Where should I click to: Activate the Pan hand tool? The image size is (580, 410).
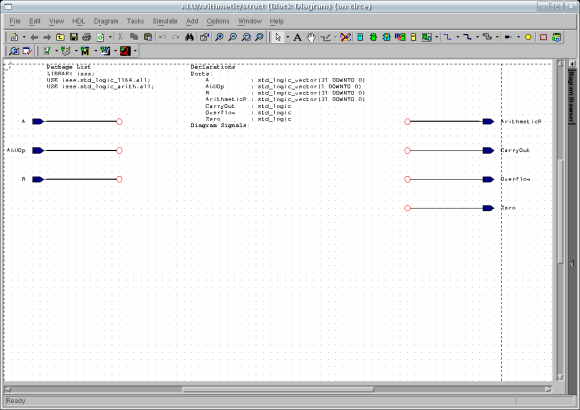click(311, 37)
